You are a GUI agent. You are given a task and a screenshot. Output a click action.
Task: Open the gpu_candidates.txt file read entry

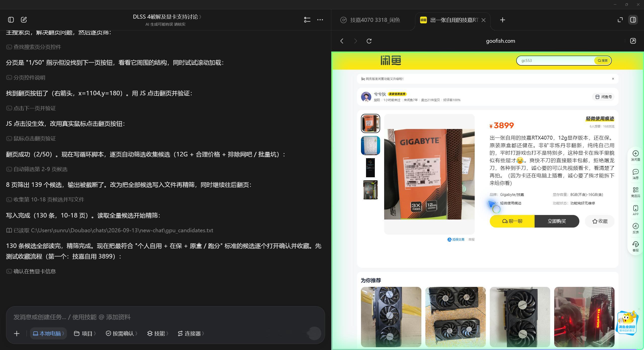pyautogui.click(x=110, y=231)
